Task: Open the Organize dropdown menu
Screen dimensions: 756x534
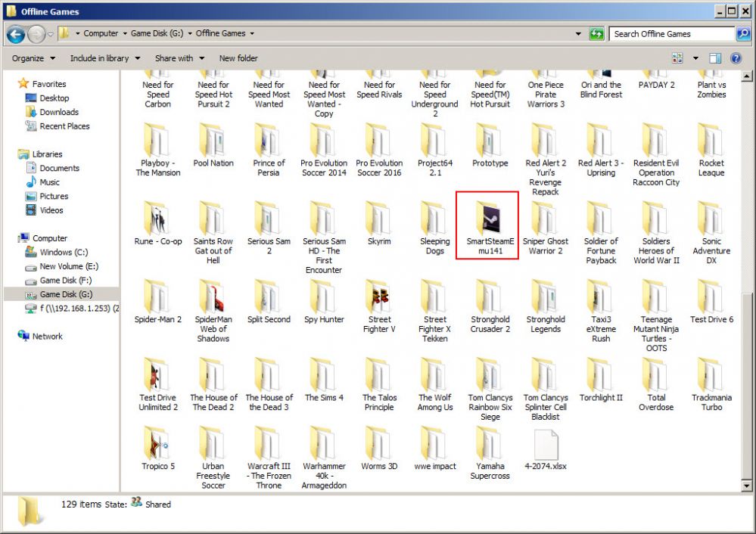Action: pos(33,58)
